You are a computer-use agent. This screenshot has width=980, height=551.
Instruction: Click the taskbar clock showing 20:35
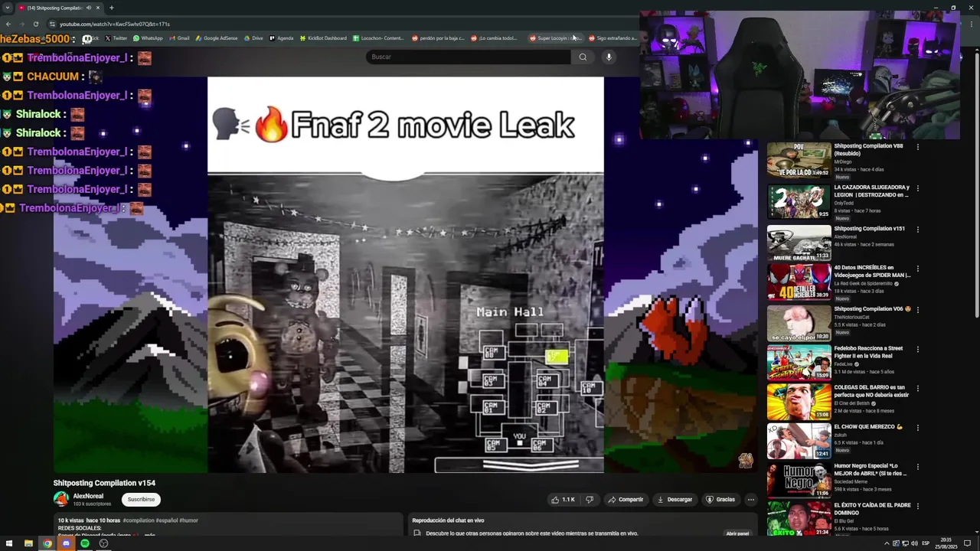point(946,543)
